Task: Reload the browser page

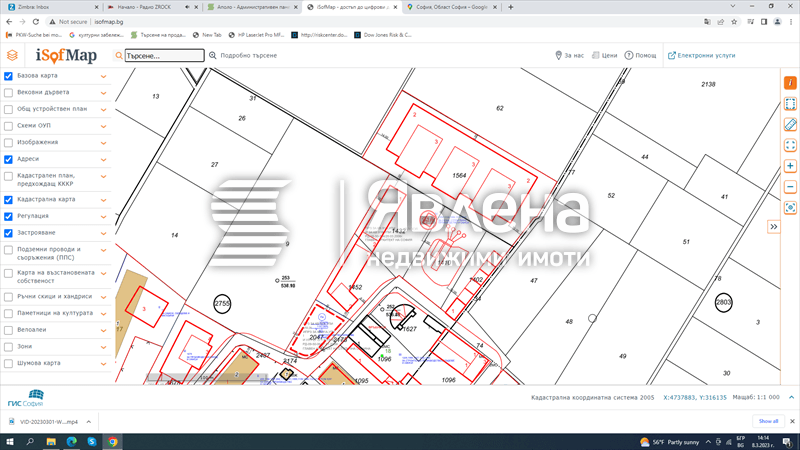Action: (36, 22)
